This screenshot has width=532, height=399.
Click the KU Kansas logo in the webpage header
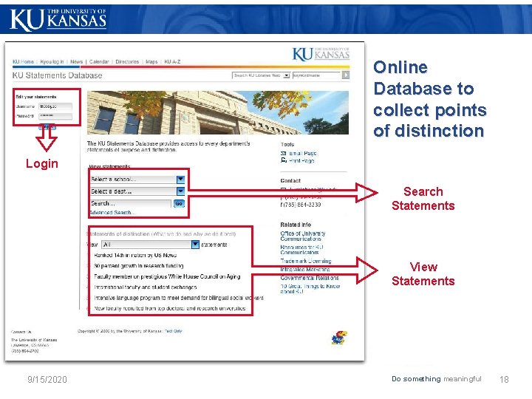[321, 54]
